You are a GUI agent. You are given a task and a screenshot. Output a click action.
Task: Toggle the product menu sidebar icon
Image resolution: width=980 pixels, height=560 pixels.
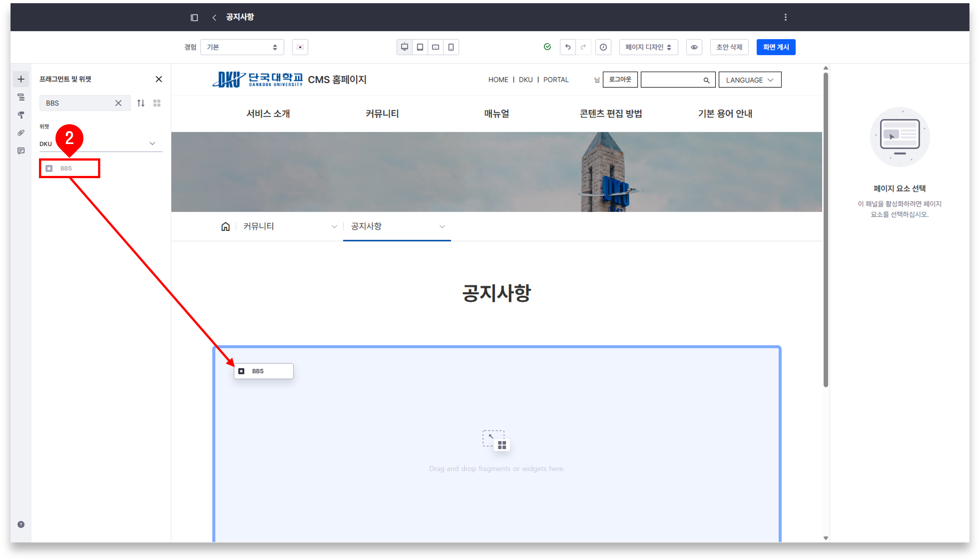pyautogui.click(x=194, y=17)
